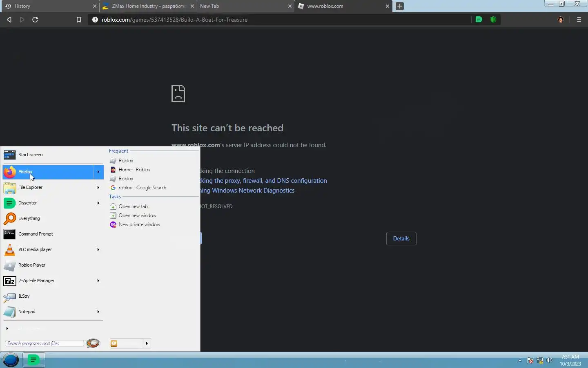Close the www.roblox.com tab
The image size is (588, 368).
[388, 6]
